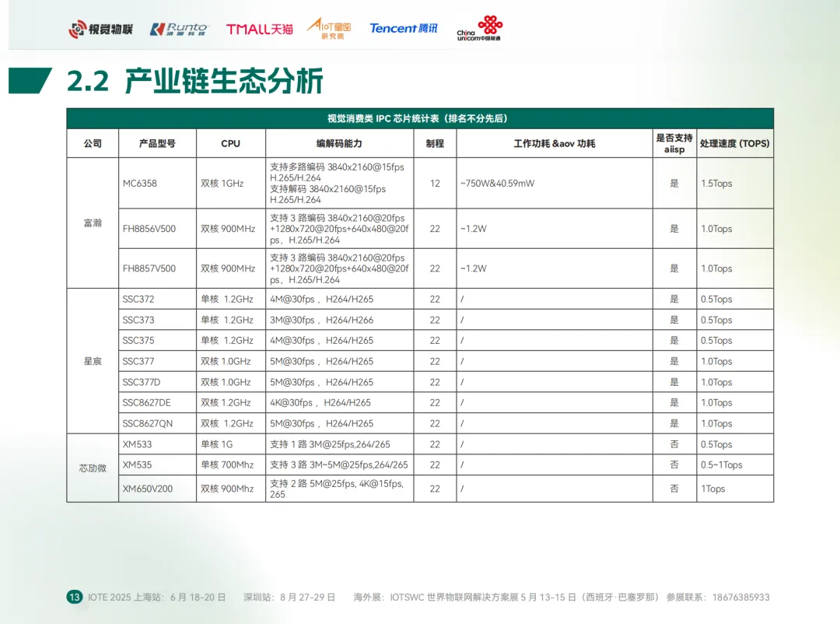Click the 支持 1 路 3M@25fps,264/265 cell

coord(340,444)
